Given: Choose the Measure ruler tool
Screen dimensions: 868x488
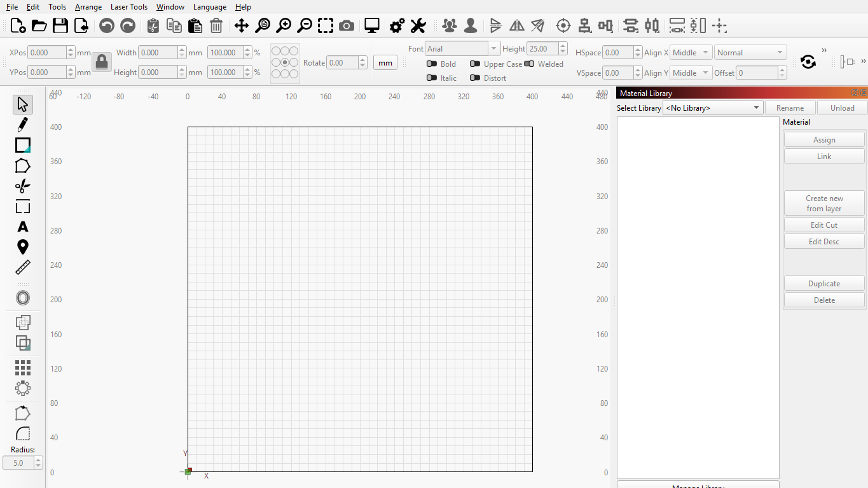Looking at the screenshot, I should [23, 267].
